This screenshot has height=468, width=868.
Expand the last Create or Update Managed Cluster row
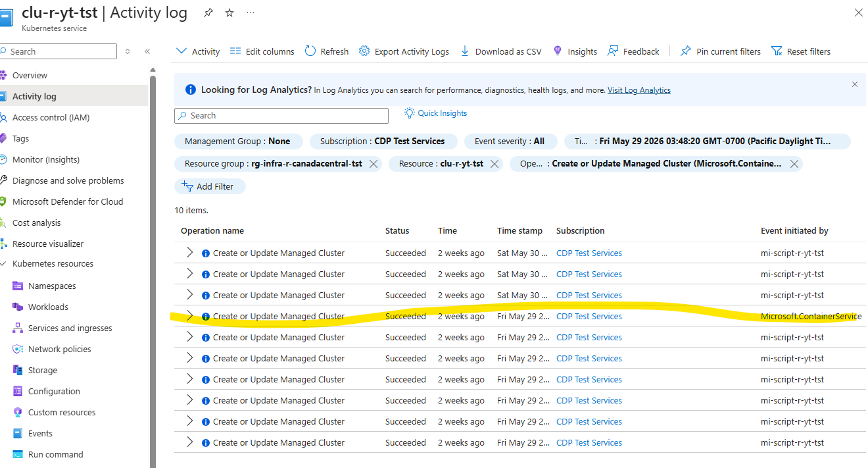click(x=190, y=442)
